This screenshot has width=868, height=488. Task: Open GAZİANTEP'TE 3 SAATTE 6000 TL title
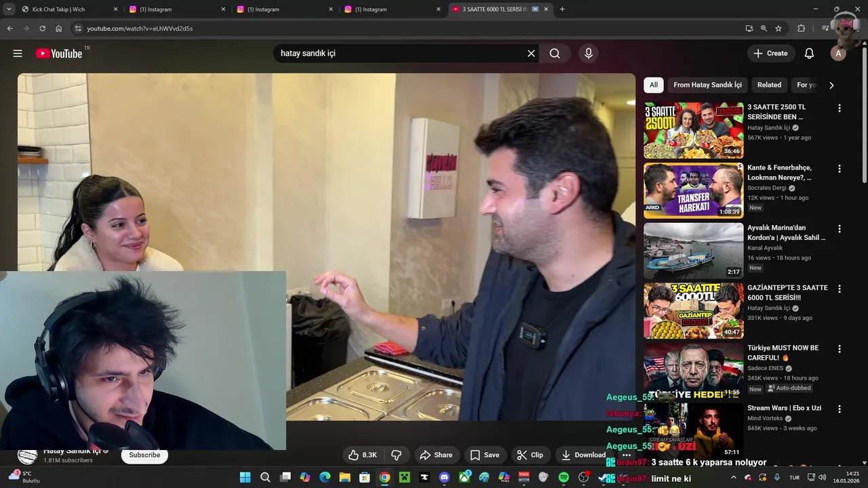coord(787,292)
